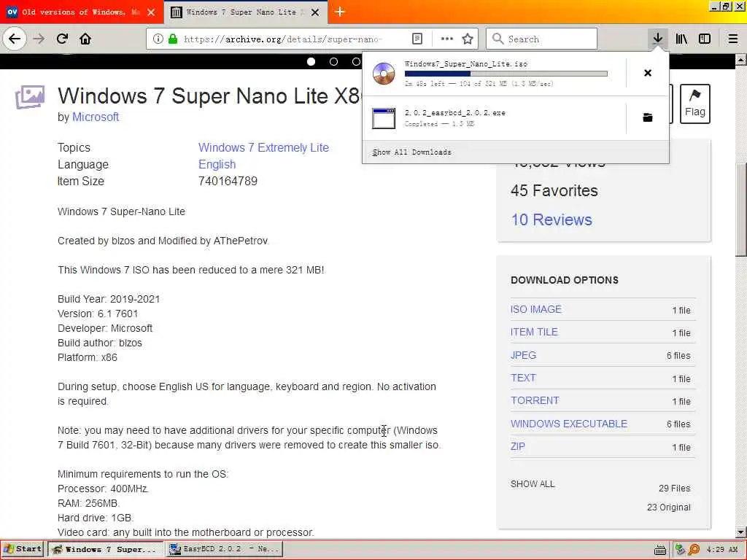The image size is (747, 560).
Task: Focus the Search box
Action: 542,39
